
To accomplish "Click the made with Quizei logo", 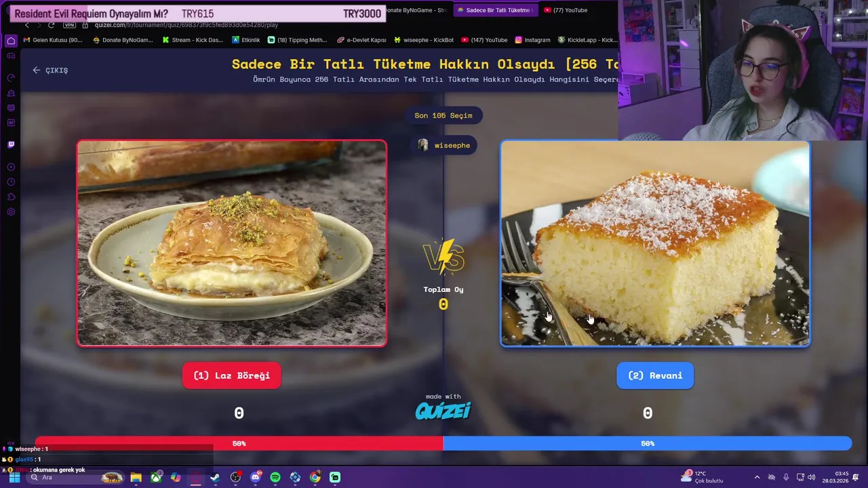I will point(443,407).
